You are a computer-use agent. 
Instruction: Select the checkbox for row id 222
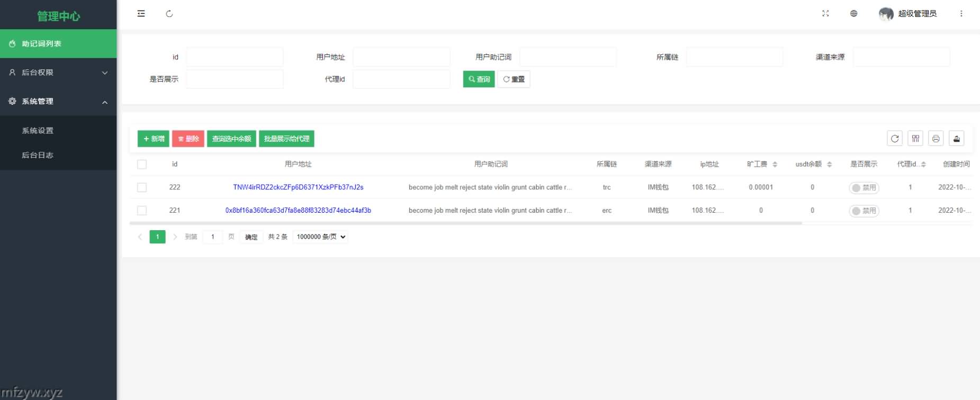pos(142,187)
